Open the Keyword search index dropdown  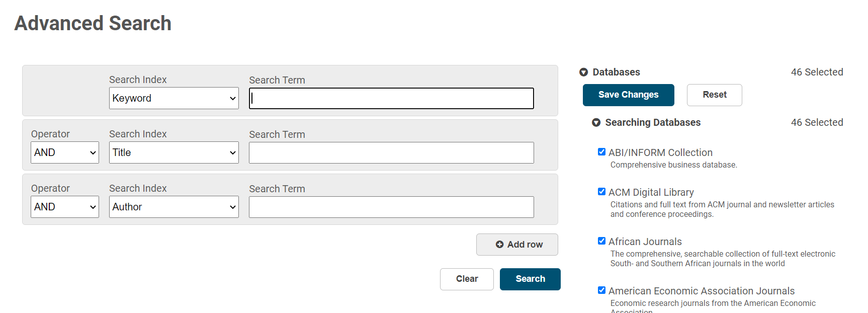coord(173,99)
